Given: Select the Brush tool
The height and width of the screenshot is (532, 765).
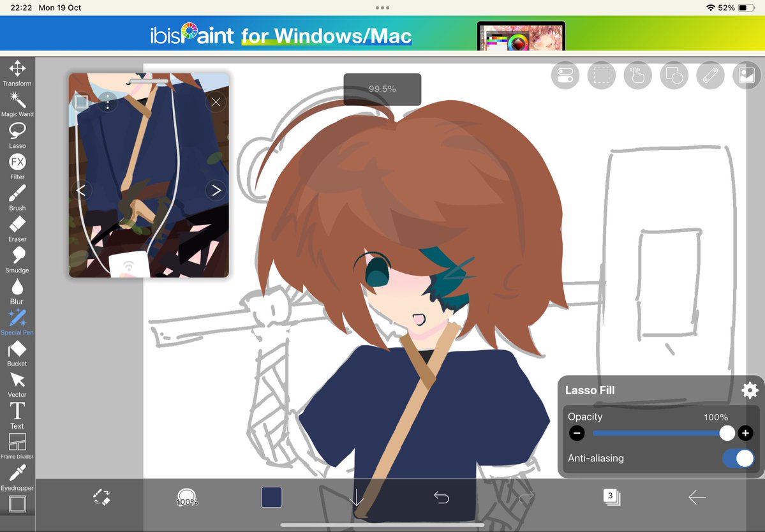Looking at the screenshot, I should [17, 198].
